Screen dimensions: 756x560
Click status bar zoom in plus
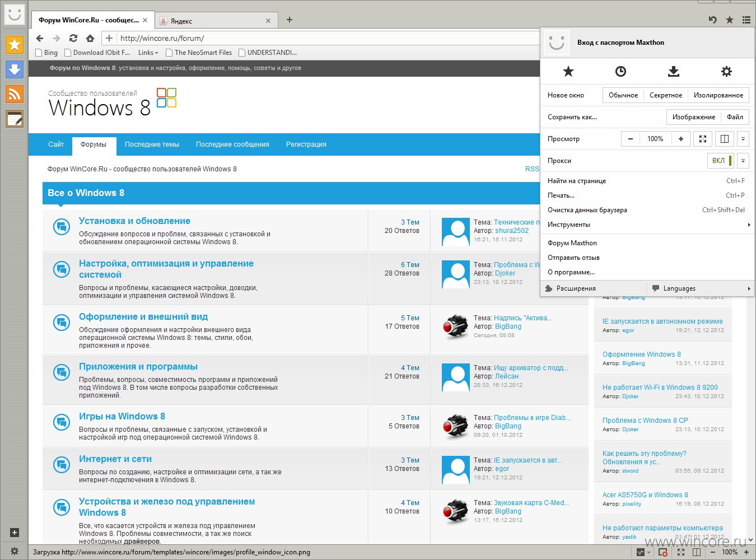coord(746,552)
